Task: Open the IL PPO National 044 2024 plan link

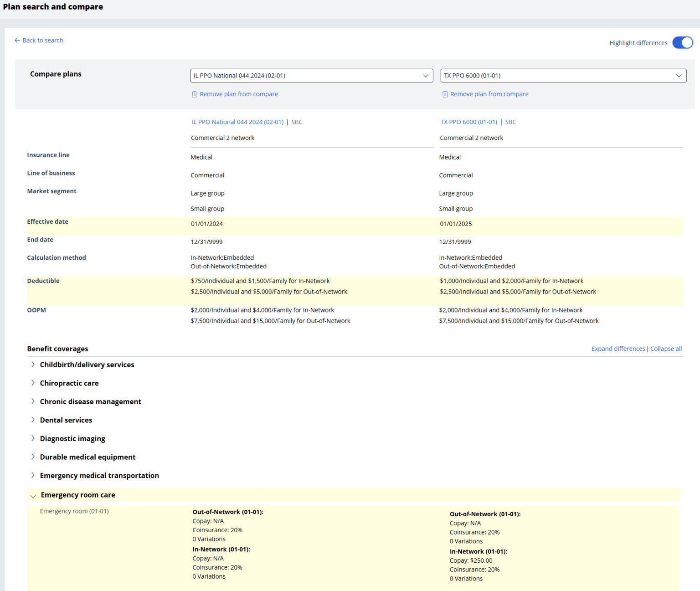Action: coord(237,122)
